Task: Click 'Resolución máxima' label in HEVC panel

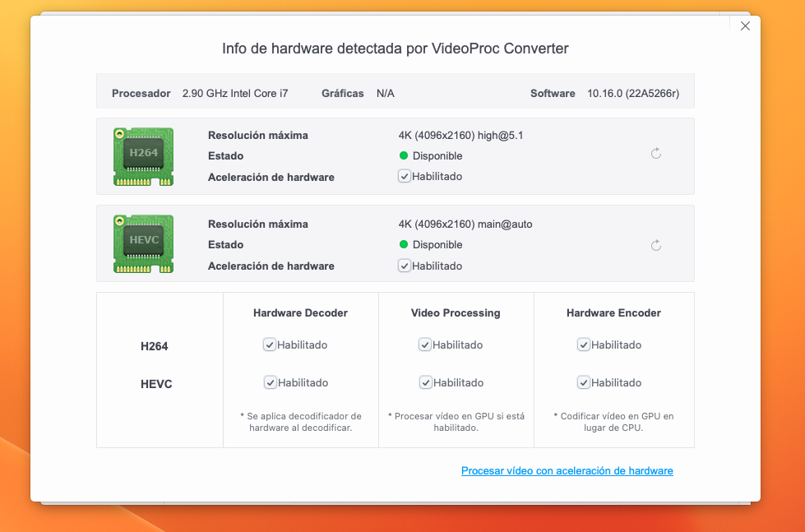Action: [x=257, y=224]
